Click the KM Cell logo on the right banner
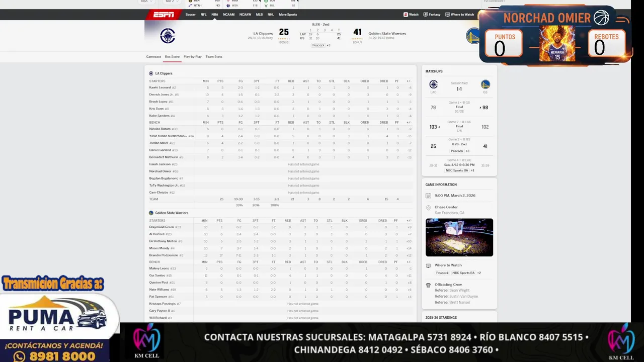644x362 pixels. (621, 342)
